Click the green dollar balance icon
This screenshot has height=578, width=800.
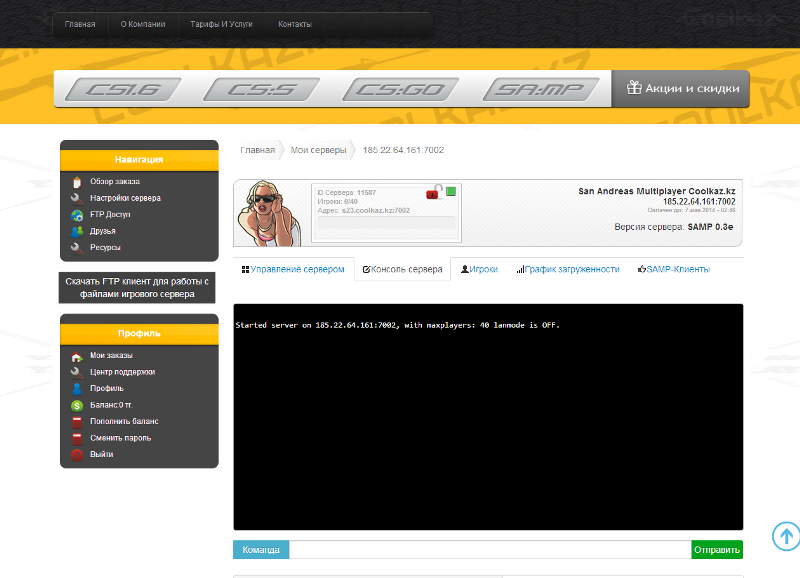(x=77, y=406)
